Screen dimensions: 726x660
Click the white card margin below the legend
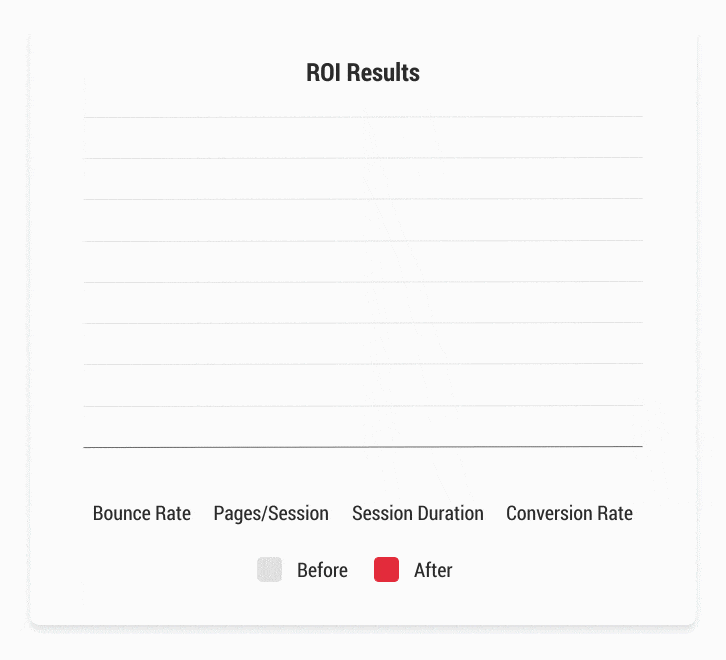(x=363, y=604)
